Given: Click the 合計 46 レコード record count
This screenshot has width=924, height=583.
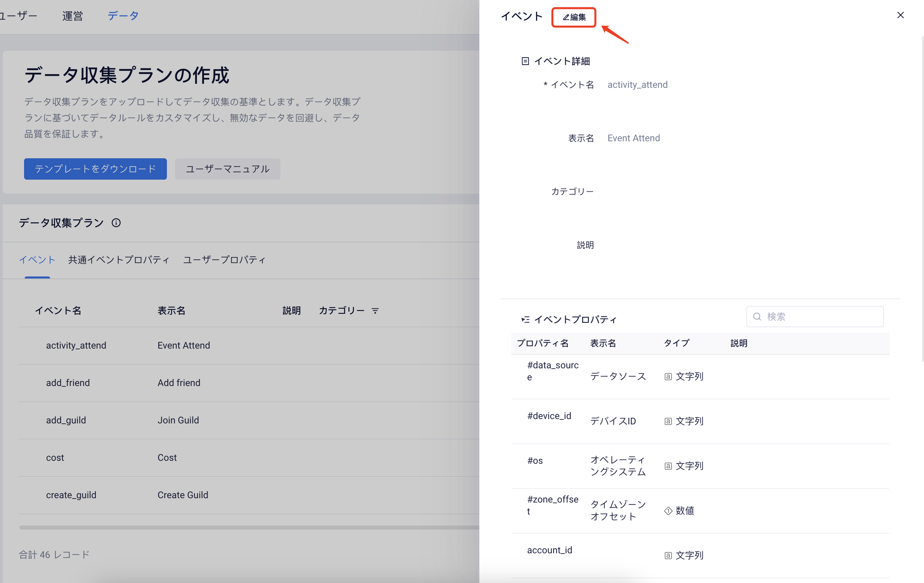Looking at the screenshot, I should (54, 555).
